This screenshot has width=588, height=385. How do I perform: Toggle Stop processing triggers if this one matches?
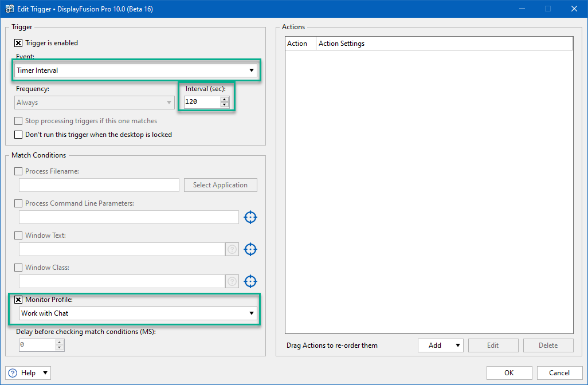[x=18, y=121]
